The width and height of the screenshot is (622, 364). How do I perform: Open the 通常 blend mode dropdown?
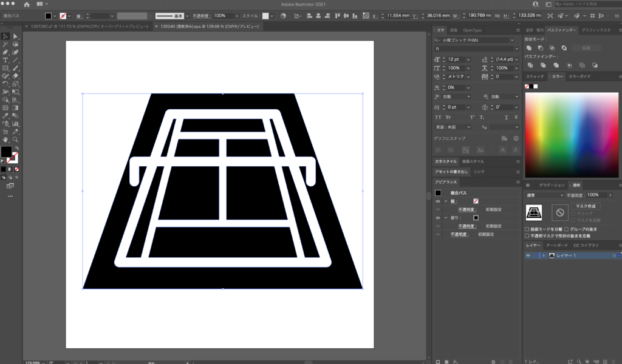pyautogui.click(x=544, y=195)
